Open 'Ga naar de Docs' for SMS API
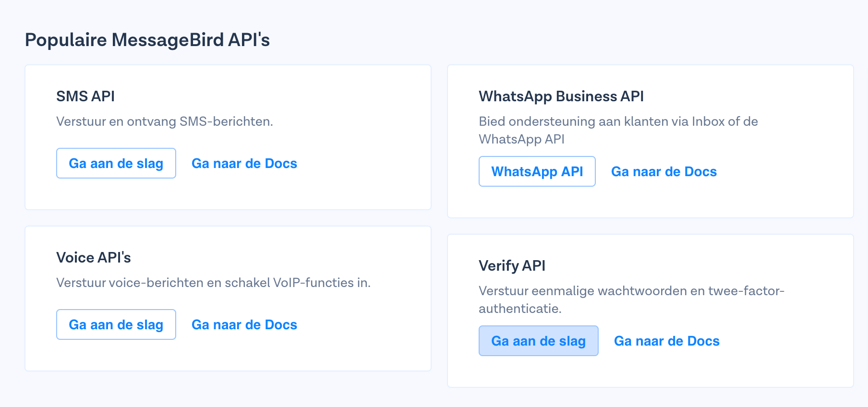Screen dimensions: 868x407 pyautogui.click(x=244, y=163)
